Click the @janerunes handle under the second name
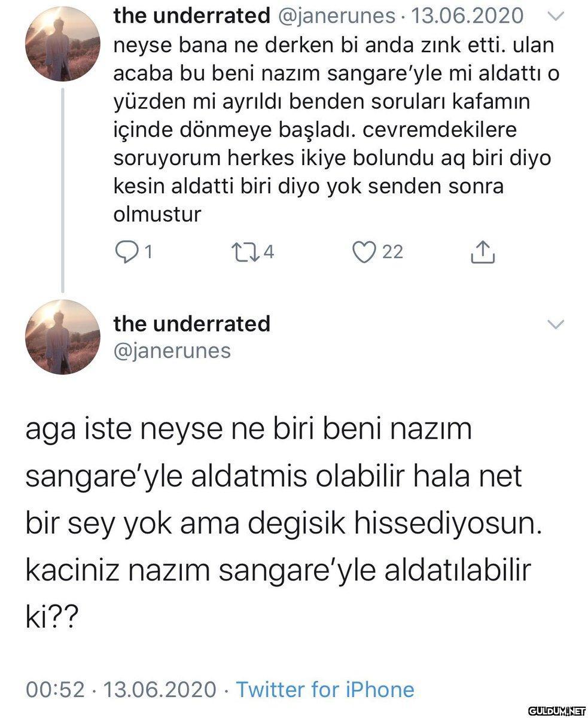 (172, 350)
